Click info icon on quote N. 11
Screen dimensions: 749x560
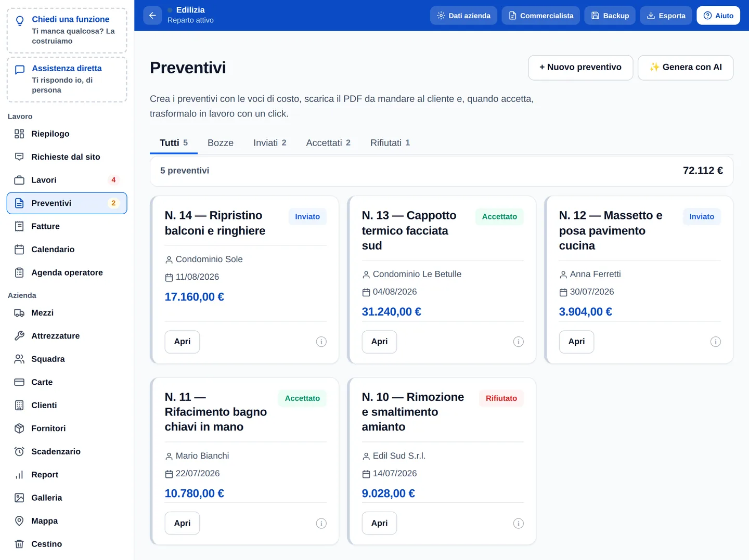pos(321,523)
